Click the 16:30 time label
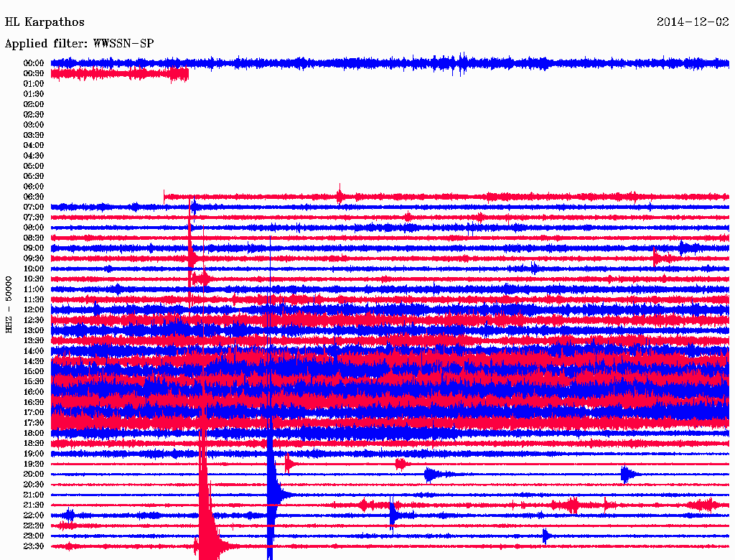735x560 pixels. point(34,403)
